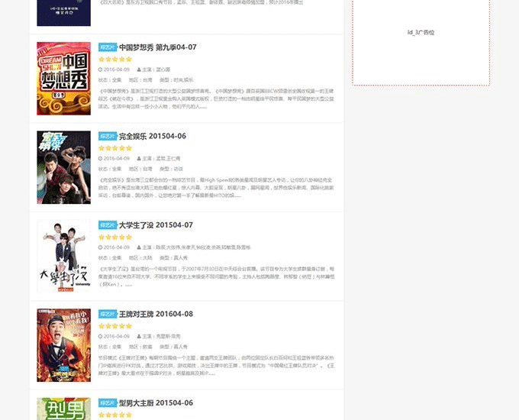The height and width of the screenshot is (420, 519).
Task: Click the clock icon in 大学生了没 entry
Action: (x=100, y=247)
